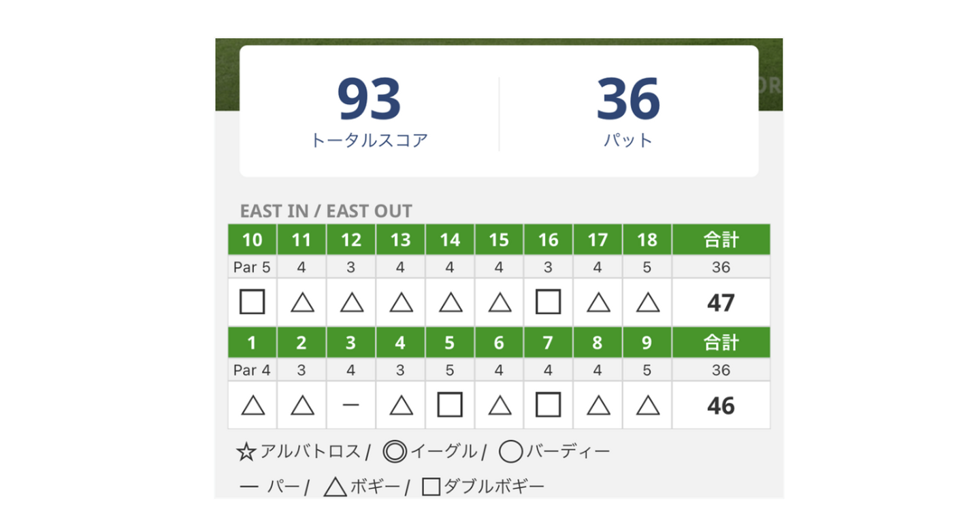Click the albatross star legend icon

[x=245, y=452]
